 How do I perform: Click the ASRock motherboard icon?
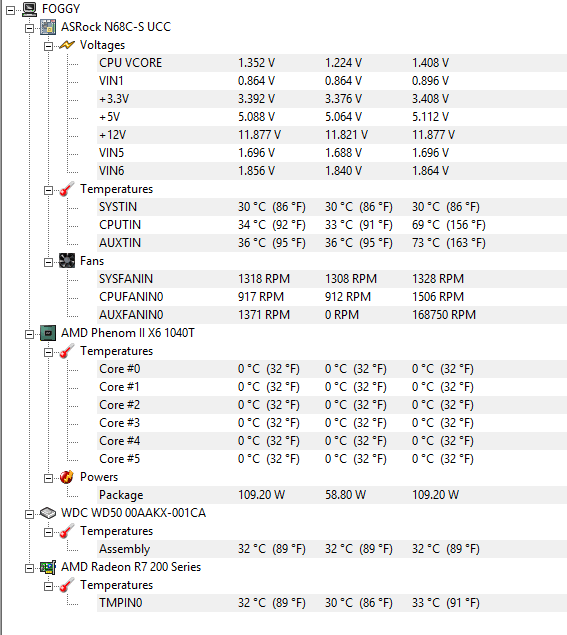tap(48, 27)
